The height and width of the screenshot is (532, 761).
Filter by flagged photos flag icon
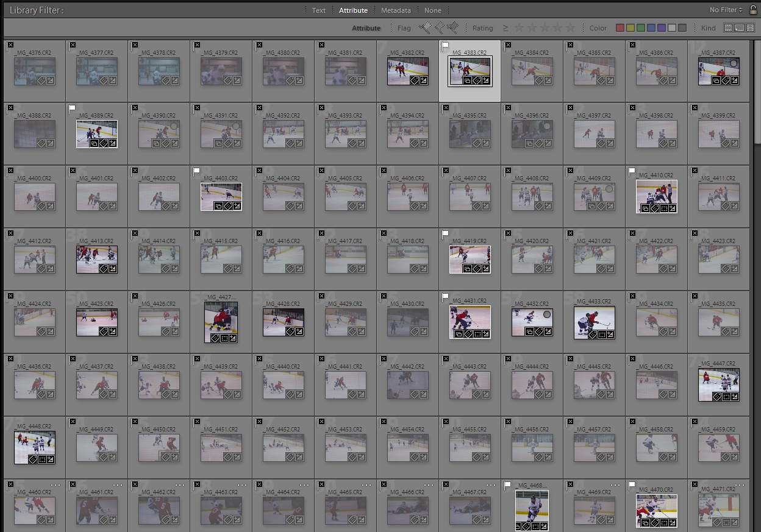point(425,27)
